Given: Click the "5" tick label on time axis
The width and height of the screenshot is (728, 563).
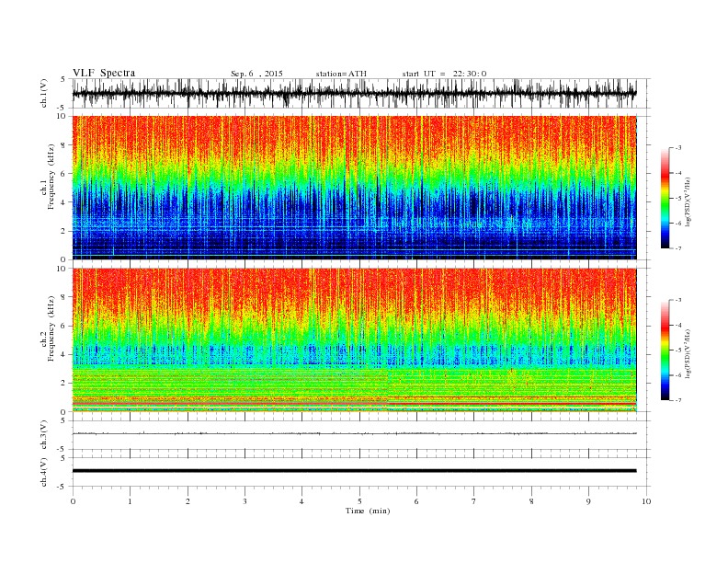Looking at the screenshot, I should click(x=359, y=501).
